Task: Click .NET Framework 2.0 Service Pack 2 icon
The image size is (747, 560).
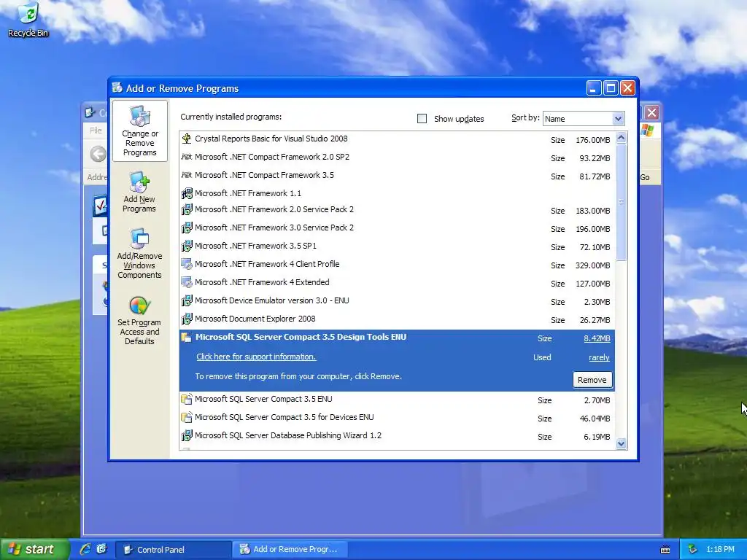Action: [187, 209]
